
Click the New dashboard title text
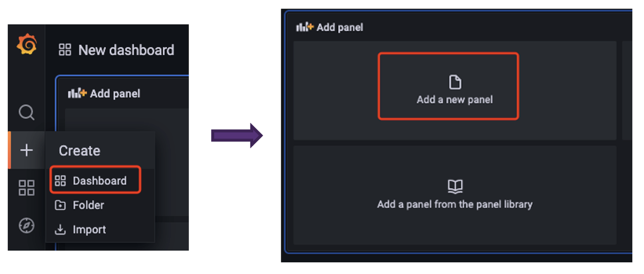click(126, 50)
